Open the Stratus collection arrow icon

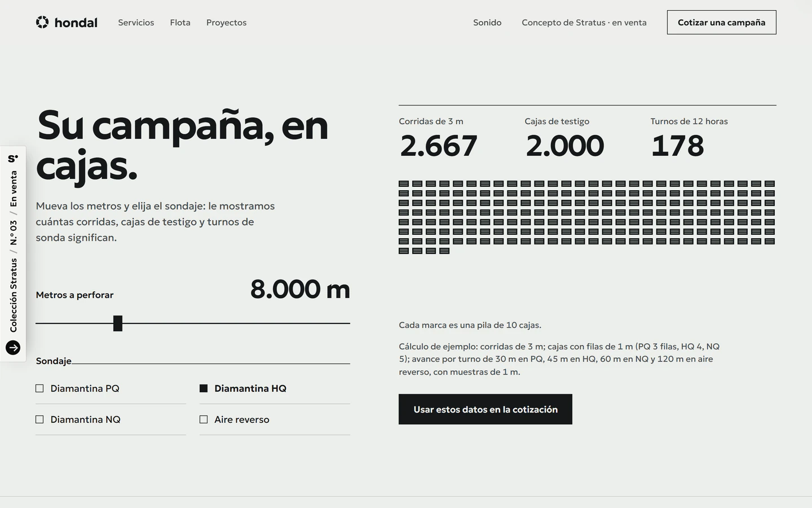coord(13,348)
